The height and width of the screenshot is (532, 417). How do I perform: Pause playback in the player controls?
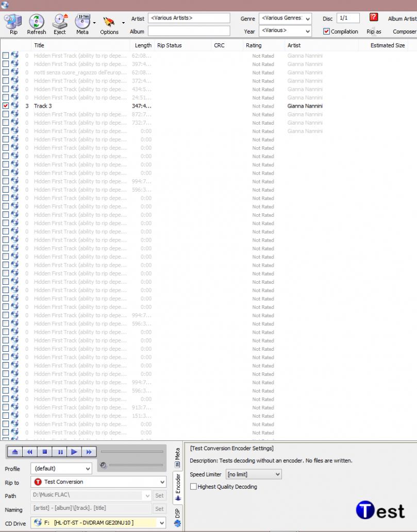click(60, 452)
